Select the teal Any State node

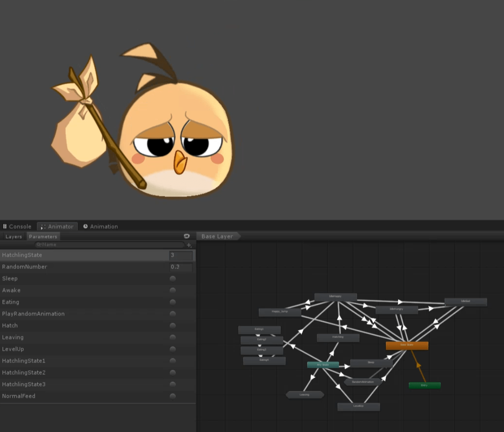[x=323, y=365]
